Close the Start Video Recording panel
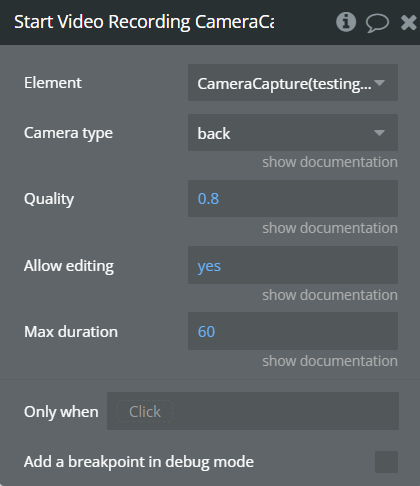 409,23
